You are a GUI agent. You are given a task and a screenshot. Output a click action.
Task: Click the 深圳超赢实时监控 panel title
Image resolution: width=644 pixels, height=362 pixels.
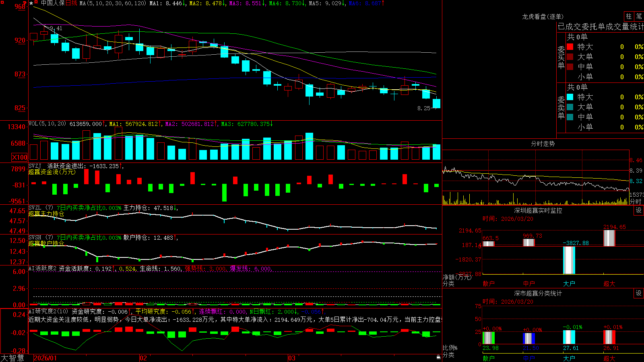point(538,210)
